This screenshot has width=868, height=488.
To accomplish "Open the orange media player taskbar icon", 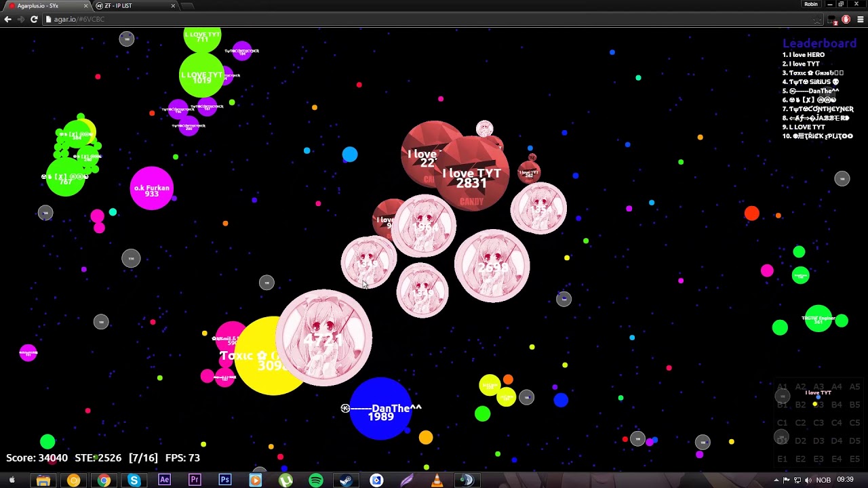I will click(x=255, y=481).
